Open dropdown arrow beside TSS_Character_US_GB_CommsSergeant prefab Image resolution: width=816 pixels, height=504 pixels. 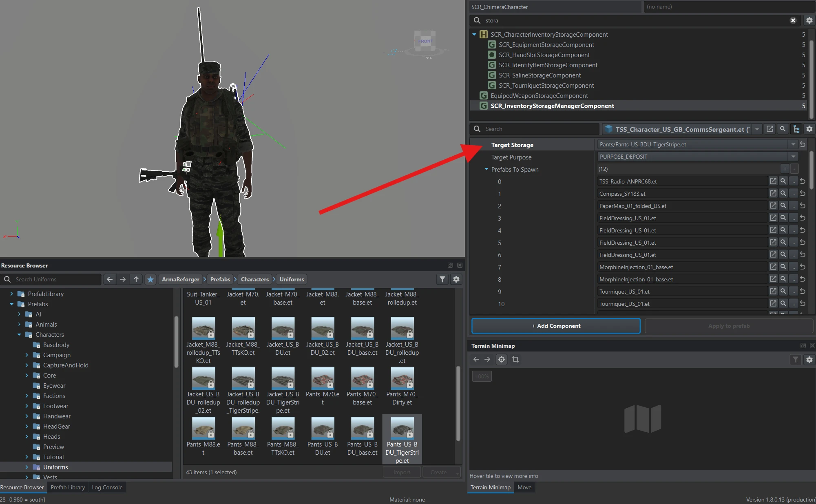[757, 129]
